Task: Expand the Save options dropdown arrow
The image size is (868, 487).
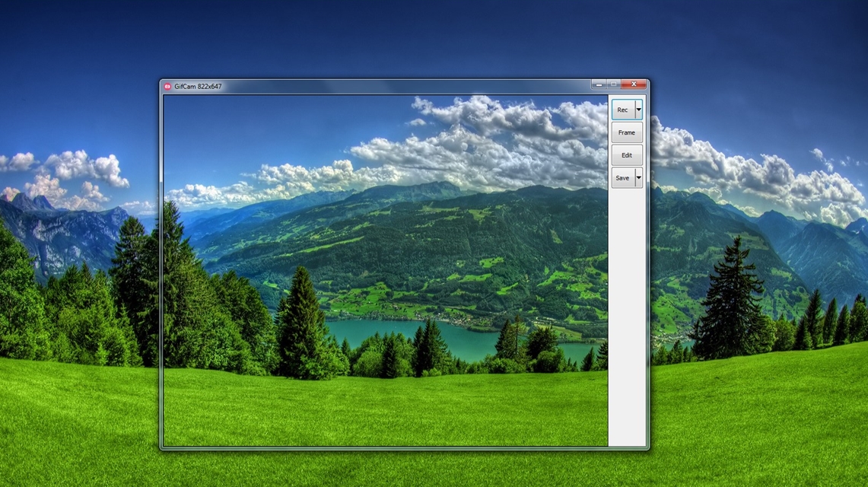Action: 639,177
